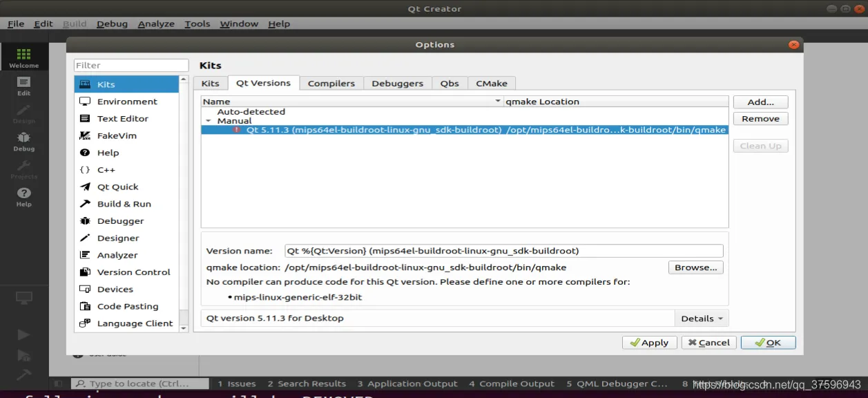The width and height of the screenshot is (868, 398).
Task: Click the OK button
Action: tap(769, 343)
